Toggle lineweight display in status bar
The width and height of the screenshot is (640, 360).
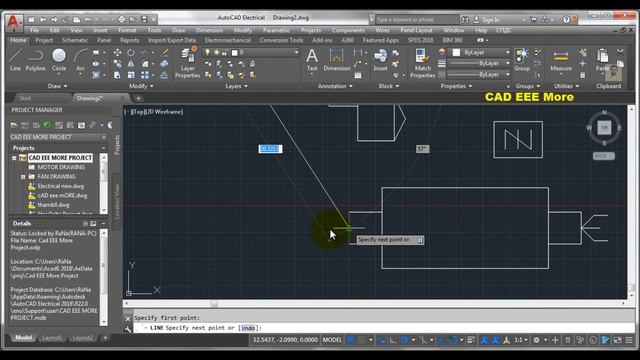pyautogui.click(x=471, y=340)
